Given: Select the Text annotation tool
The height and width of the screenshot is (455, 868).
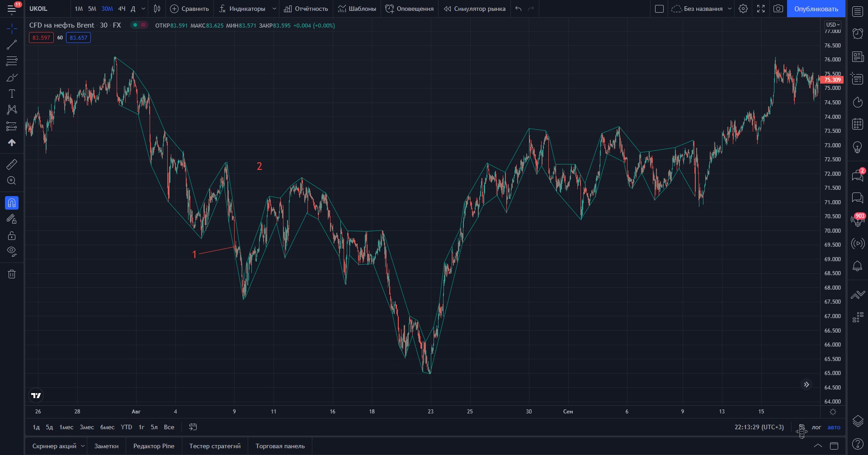Looking at the screenshot, I should pyautogui.click(x=12, y=94).
